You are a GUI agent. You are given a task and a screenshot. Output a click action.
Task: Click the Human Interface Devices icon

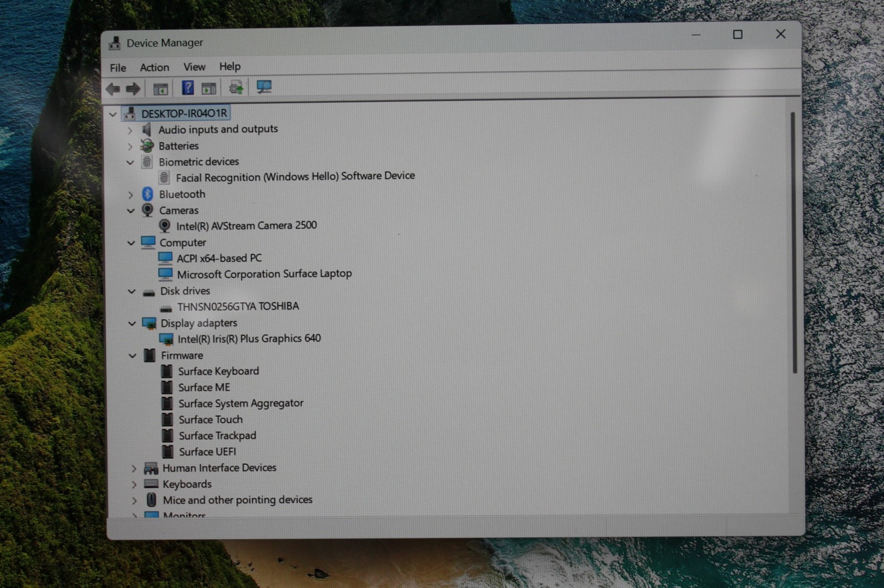click(150, 468)
